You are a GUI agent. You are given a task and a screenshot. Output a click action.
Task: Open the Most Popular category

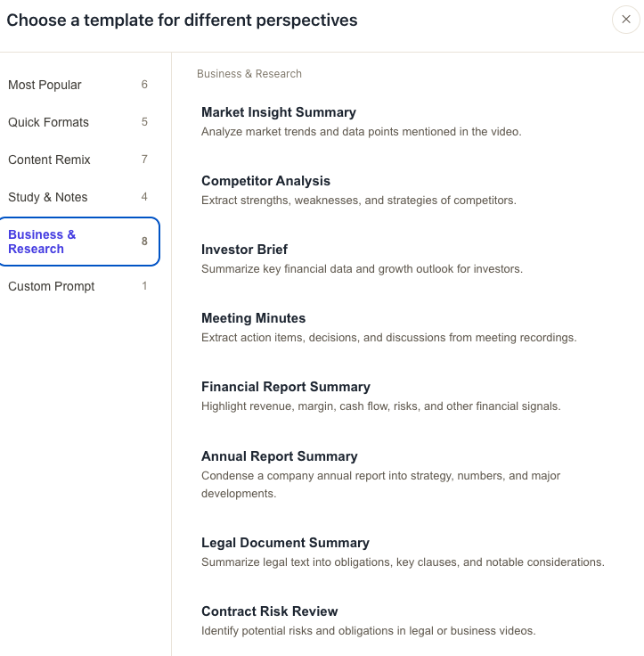pyautogui.click(x=78, y=85)
